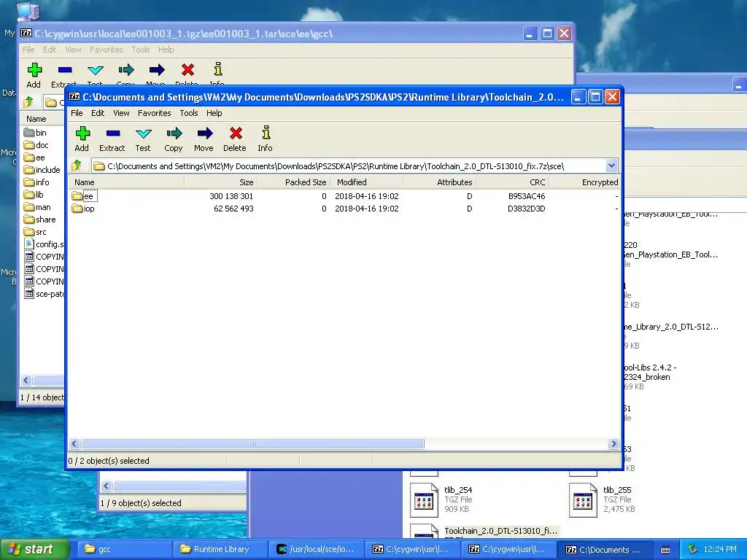Expand the address path dropdown arrow
Viewport: 747px width, 560px height.
point(612,166)
